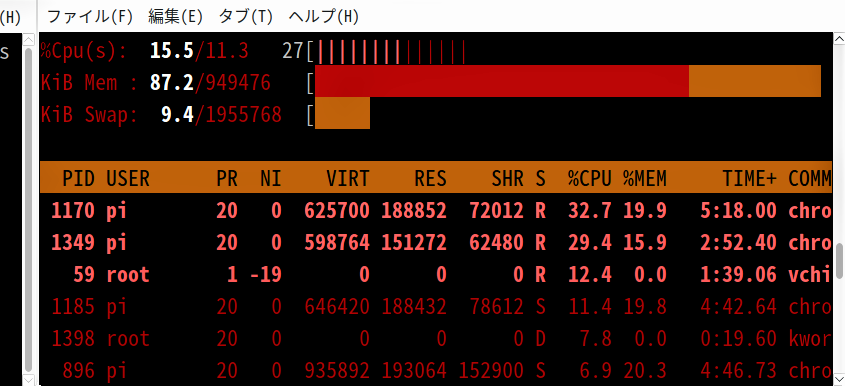Click the orange swap usage bar
Viewport: 846px width, 386px height.
pyautogui.click(x=343, y=113)
